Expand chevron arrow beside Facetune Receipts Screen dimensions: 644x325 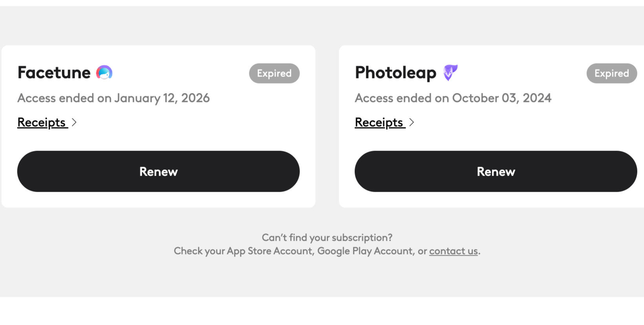click(x=74, y=122)
